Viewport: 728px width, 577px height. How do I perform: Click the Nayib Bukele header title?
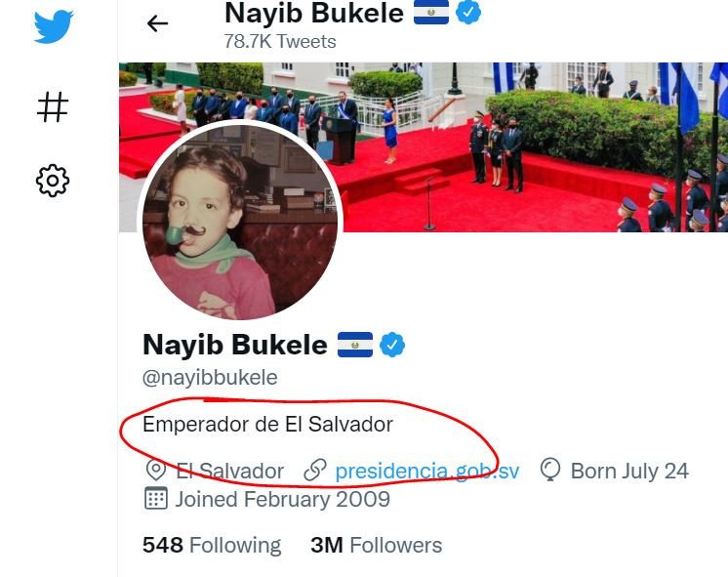coord(314,13)
